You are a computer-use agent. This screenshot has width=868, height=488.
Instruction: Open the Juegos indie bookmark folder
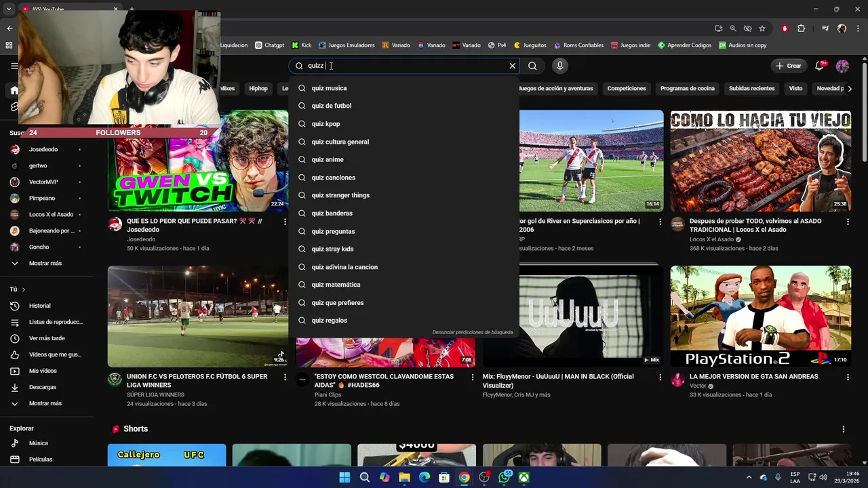click(631, 45)
